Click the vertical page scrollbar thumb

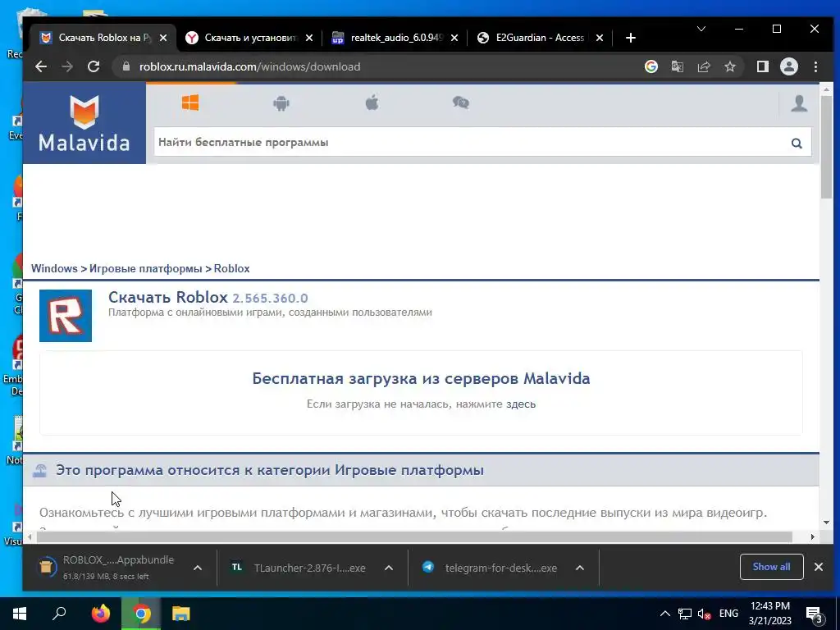tap(826, 147)
